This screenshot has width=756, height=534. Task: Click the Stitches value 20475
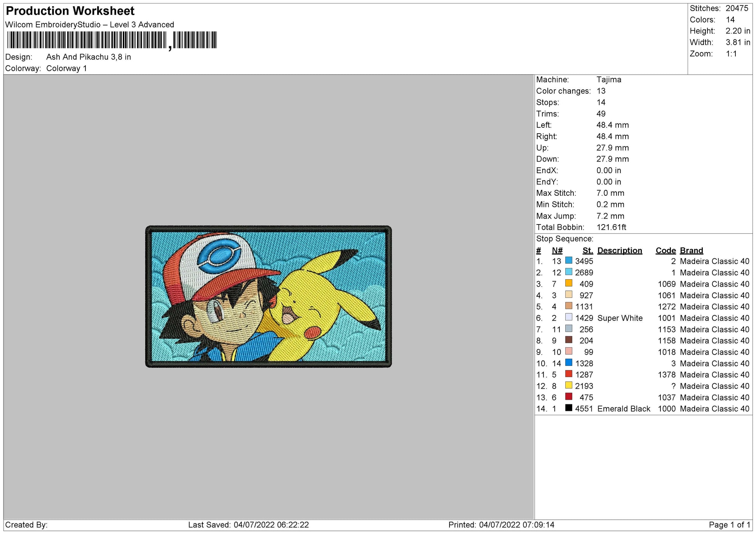(737, 8)
